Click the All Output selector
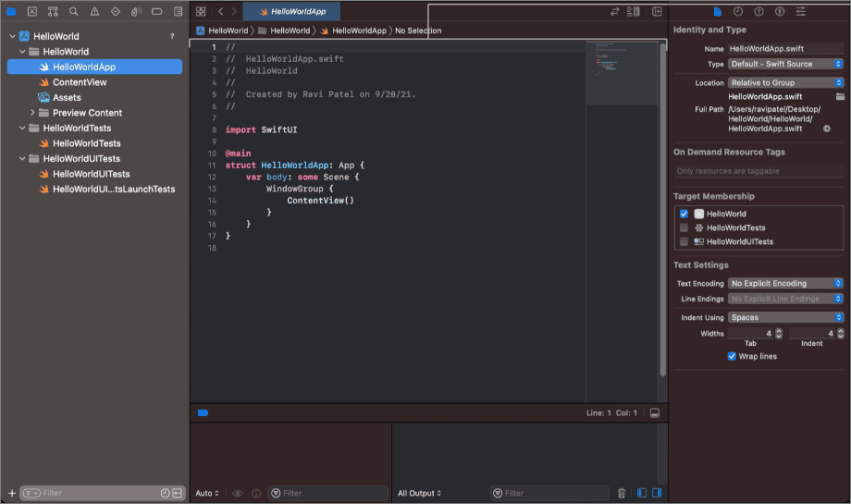The height and width of the screenshot is (504, 851). [419, 493]
